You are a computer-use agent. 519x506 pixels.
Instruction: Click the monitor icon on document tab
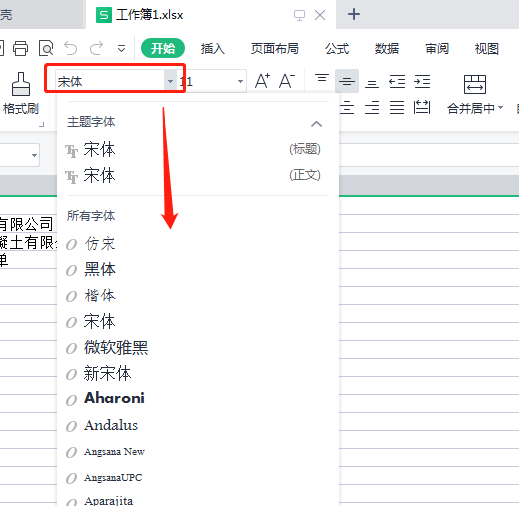[299, 15]
